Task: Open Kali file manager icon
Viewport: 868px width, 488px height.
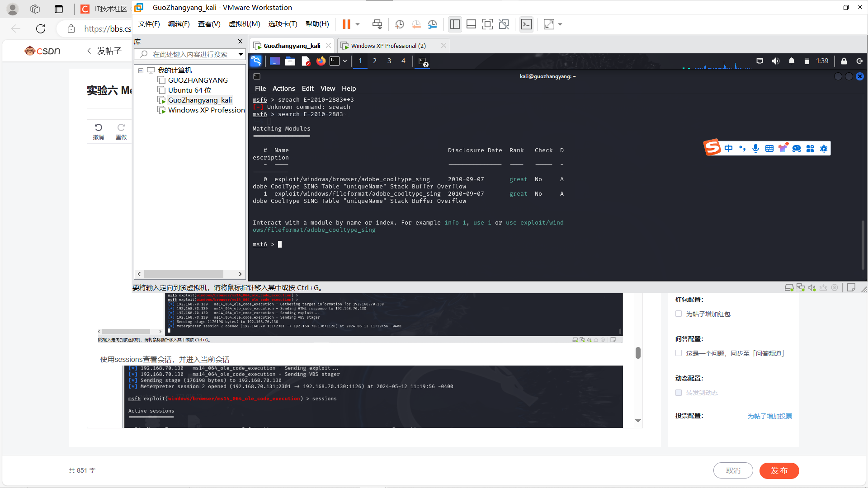Action: 290,61
